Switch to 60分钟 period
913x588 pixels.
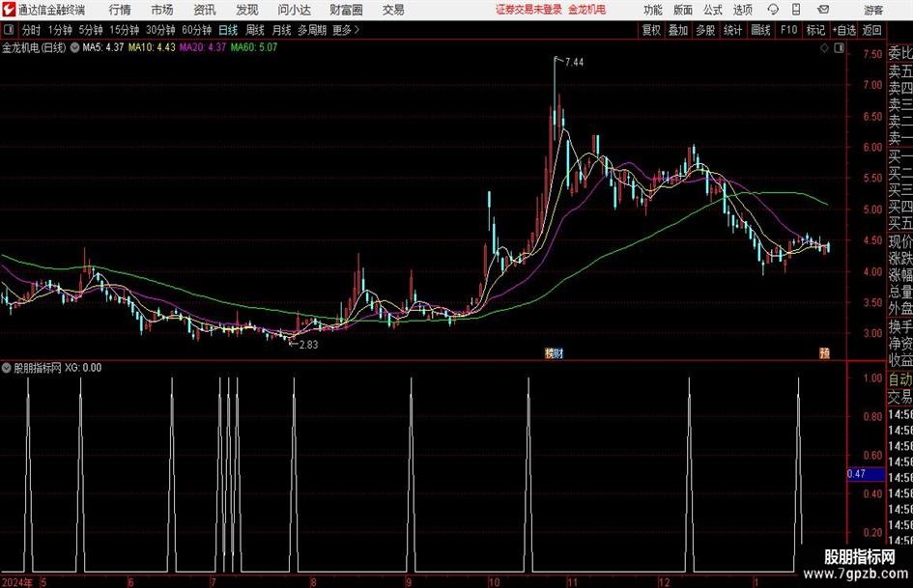coord(197,30)
